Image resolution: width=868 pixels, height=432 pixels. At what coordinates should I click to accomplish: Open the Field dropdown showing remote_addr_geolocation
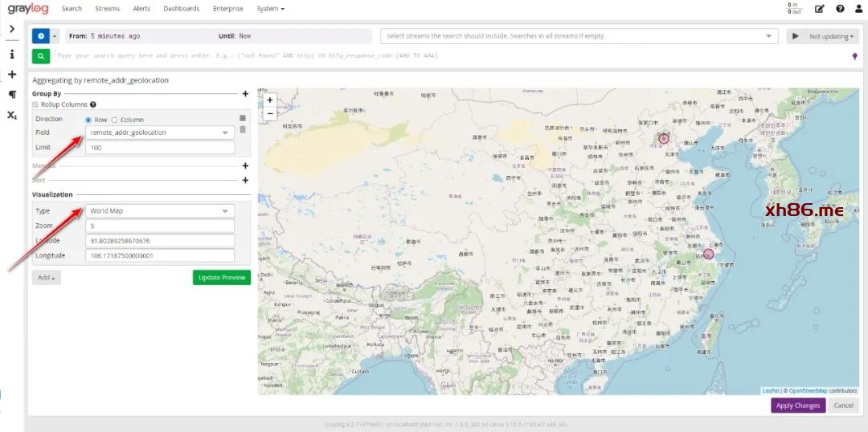[x=159, y=132]
